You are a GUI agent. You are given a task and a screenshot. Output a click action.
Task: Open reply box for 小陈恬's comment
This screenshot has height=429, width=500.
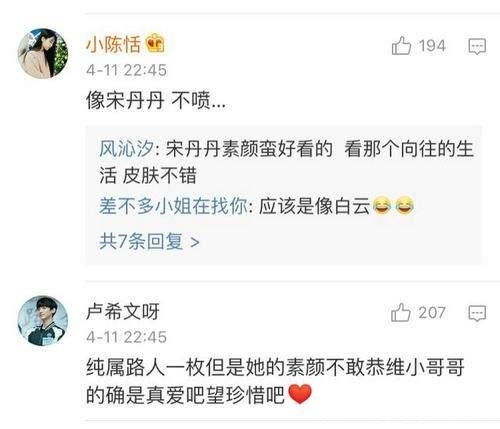click(477, 46)
